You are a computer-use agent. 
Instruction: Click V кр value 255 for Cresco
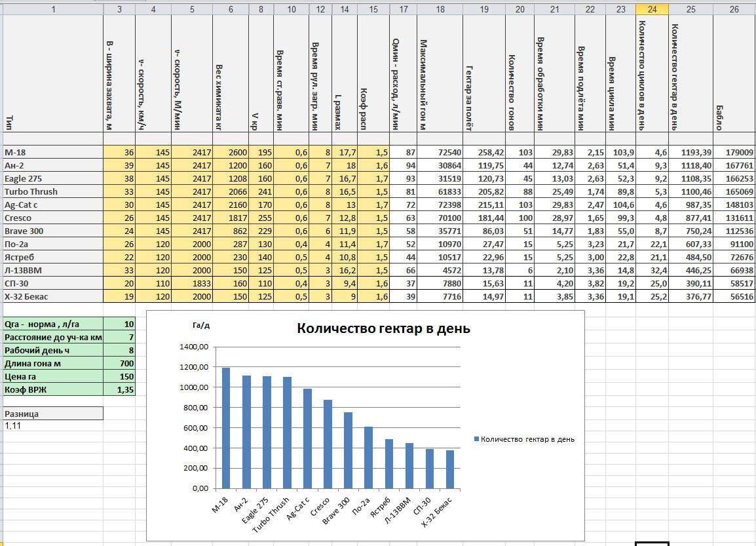click(x=261, y=218)
